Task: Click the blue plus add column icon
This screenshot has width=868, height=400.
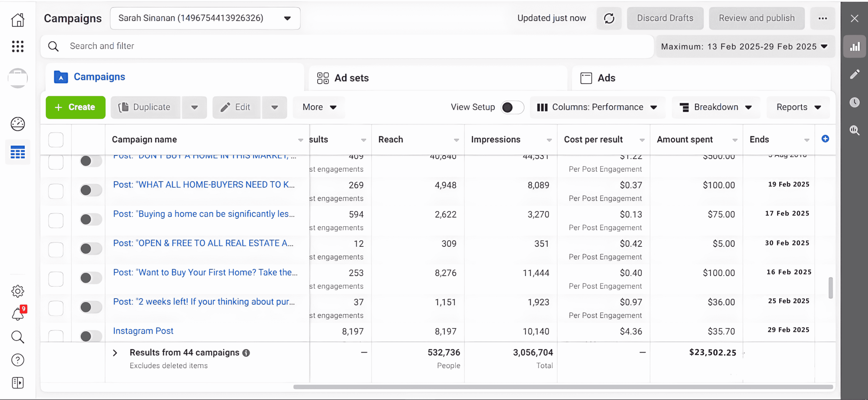Action: (x=825, y=139)
